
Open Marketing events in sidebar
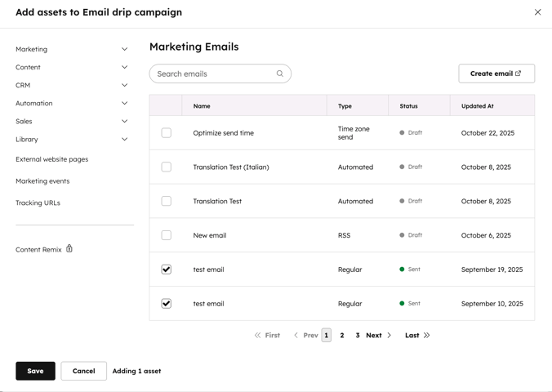[42, 181]
